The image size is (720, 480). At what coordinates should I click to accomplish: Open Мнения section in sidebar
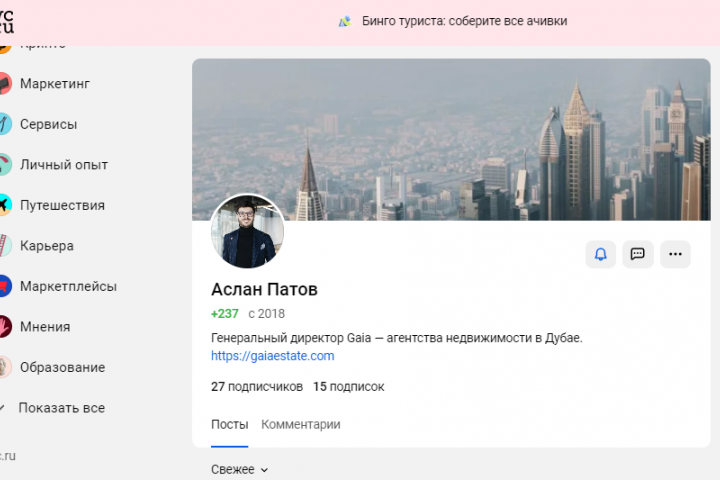pos(45,327)
